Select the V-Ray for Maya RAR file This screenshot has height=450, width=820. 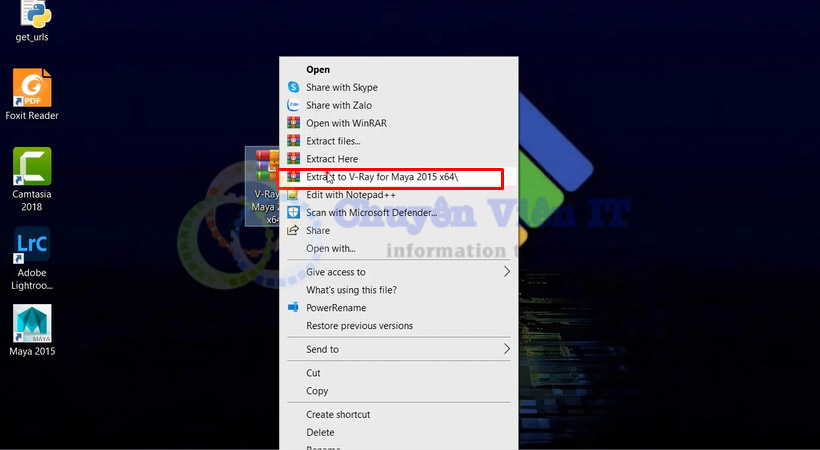[264, 185]
